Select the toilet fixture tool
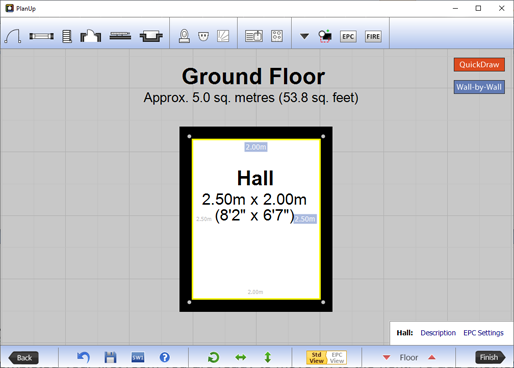514x368 pixels. point(184,36)
